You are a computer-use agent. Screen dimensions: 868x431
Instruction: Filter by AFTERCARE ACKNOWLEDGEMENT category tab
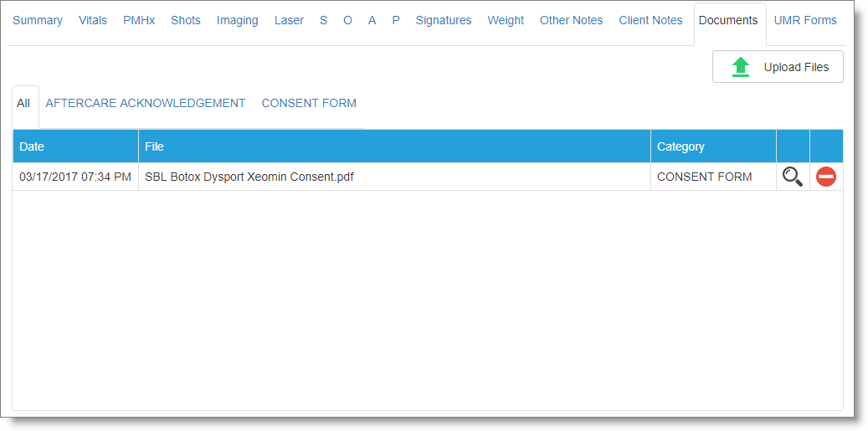click(x=145, y=104)
